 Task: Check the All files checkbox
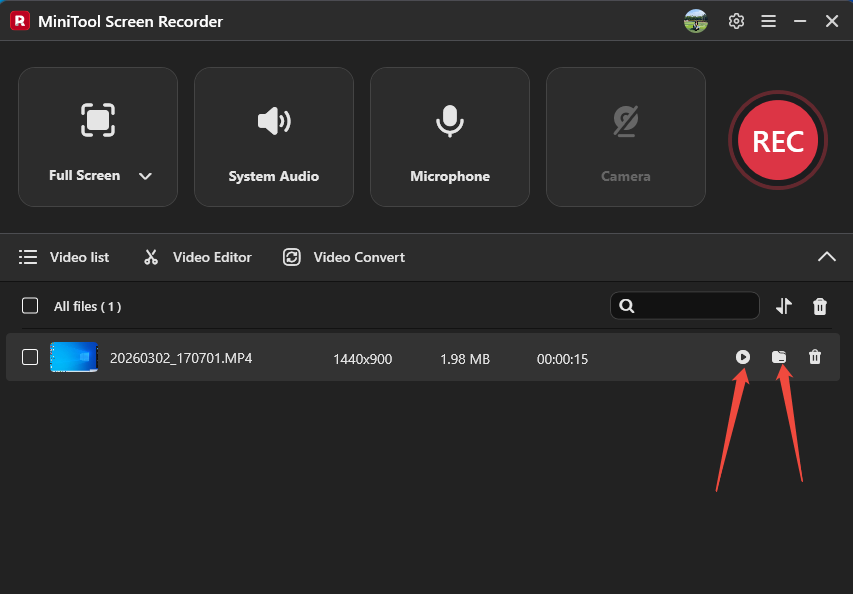pos(30,306)
